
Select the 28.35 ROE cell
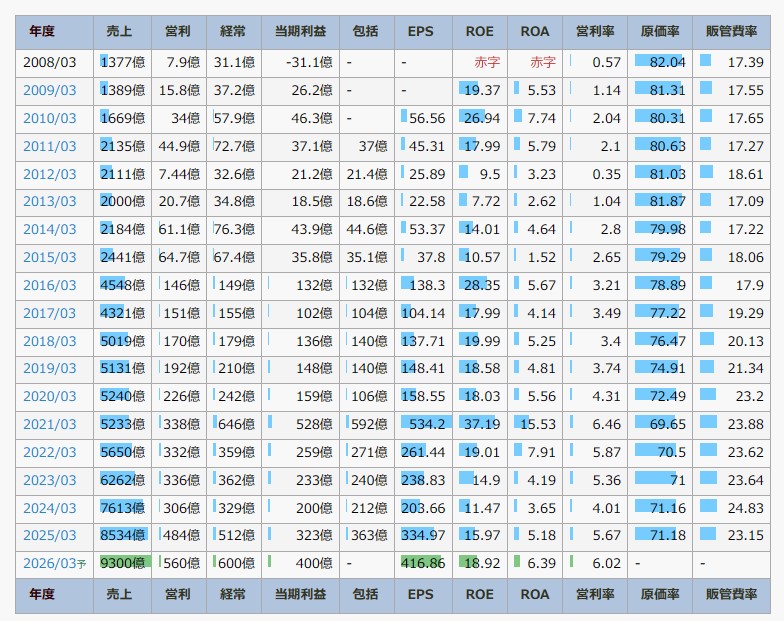pos(480,286)
